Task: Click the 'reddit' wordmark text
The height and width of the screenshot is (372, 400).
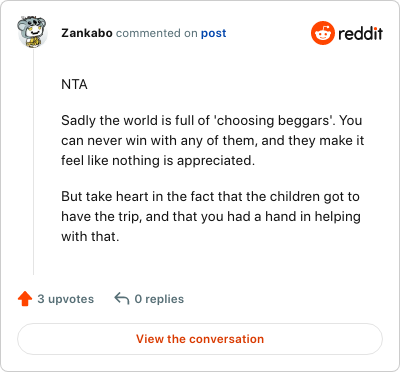Action: click(360, 33)
